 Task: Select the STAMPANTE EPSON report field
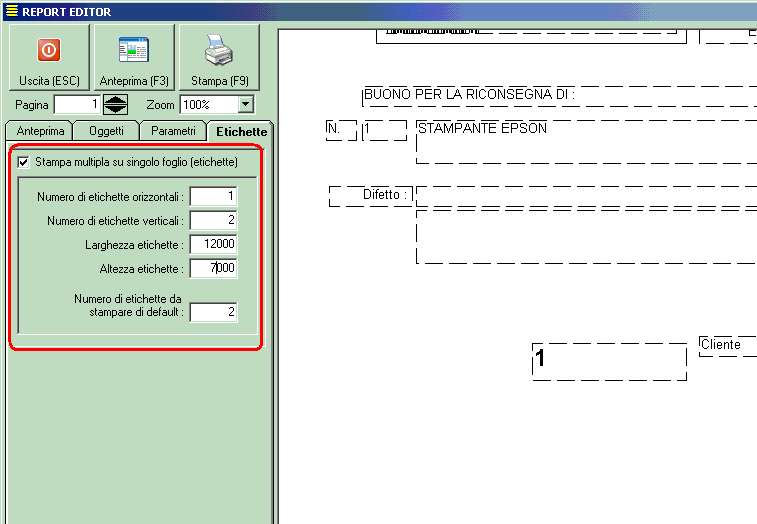tap(586, 142)
